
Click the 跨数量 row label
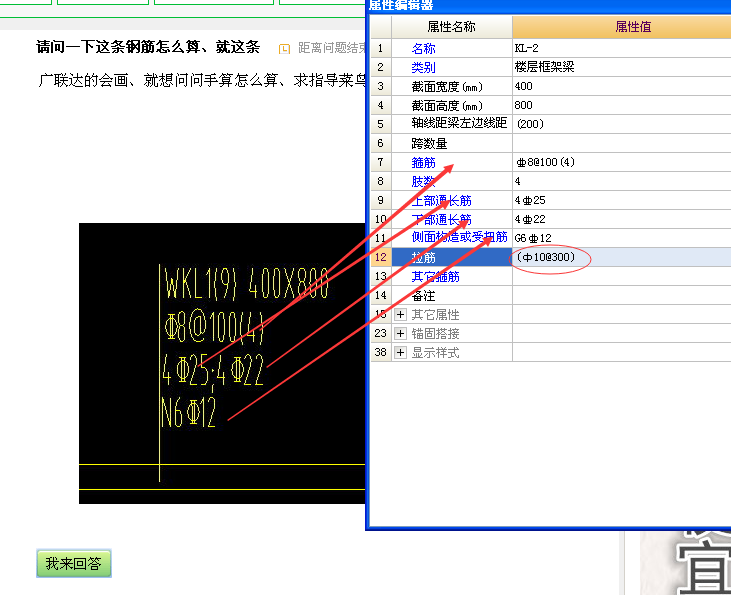(x=429, y=143)
